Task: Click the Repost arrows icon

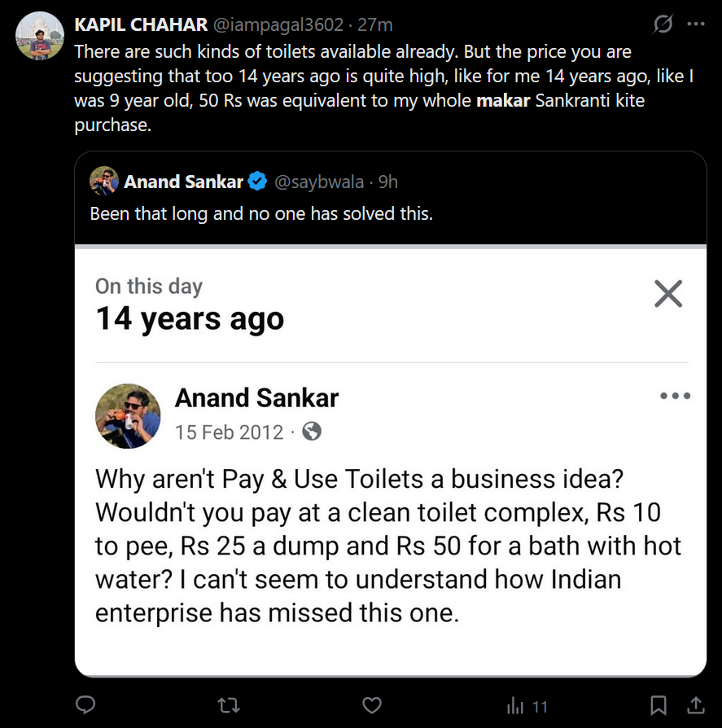Action: (230, 704)
